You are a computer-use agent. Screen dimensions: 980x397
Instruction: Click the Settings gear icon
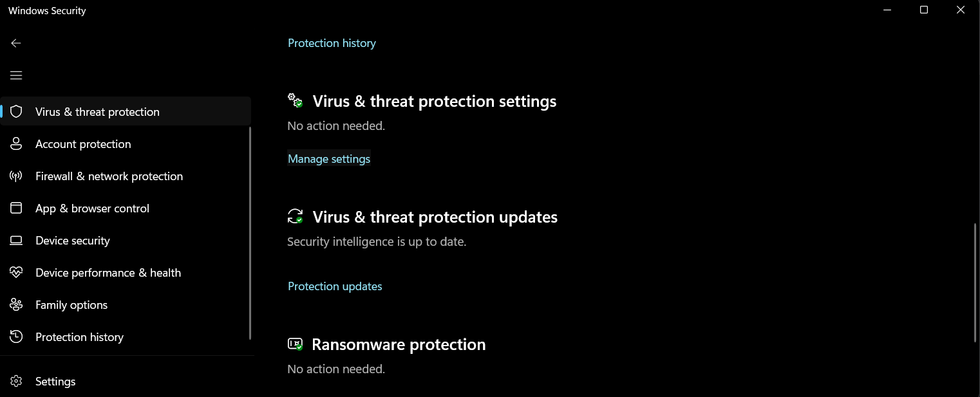[x=16, y=382]
